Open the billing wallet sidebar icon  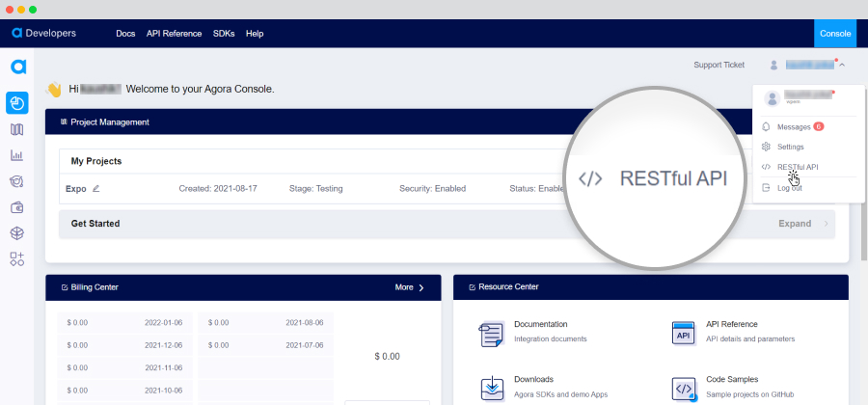coord(17,207)
